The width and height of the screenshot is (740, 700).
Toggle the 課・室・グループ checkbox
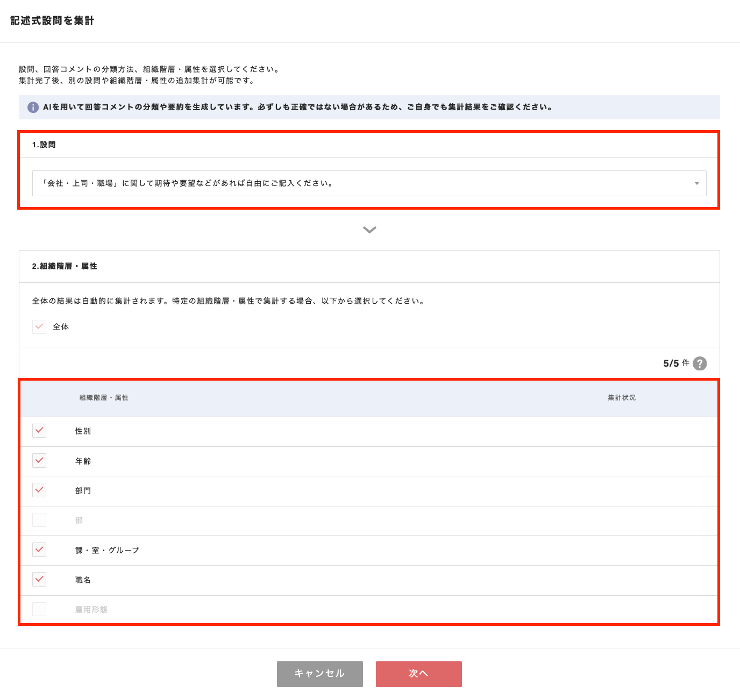click(39, 549)
